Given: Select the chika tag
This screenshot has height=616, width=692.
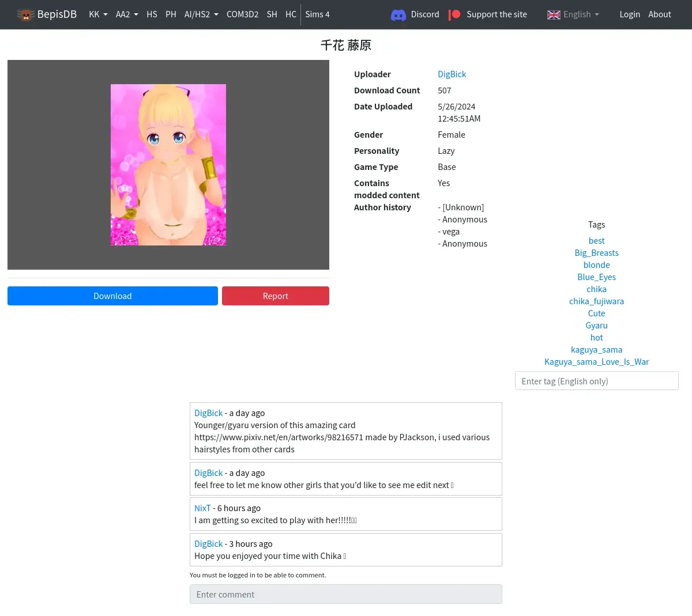Looking at the screenshot, I should pyautogui.click(x=596, y=289).
